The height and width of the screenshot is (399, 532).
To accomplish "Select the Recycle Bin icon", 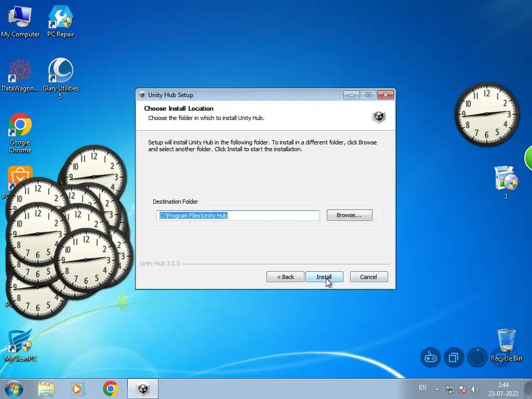I will 506,345.
